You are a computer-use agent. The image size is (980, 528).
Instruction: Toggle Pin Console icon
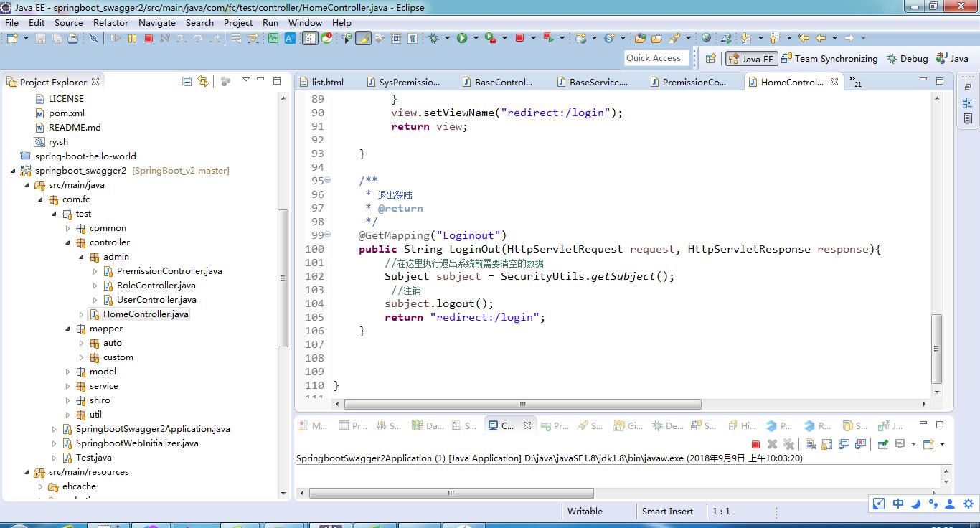pyautogui.click(x=883, y=444)
